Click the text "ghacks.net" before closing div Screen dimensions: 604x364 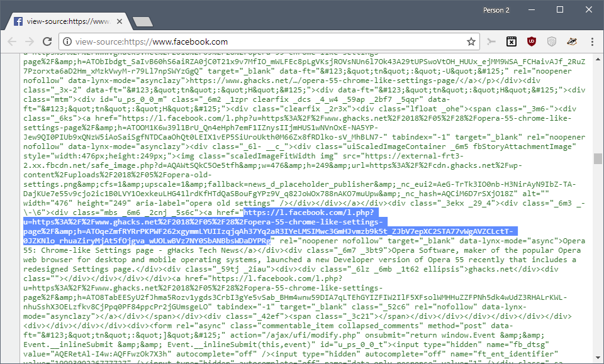click(490, 269)
